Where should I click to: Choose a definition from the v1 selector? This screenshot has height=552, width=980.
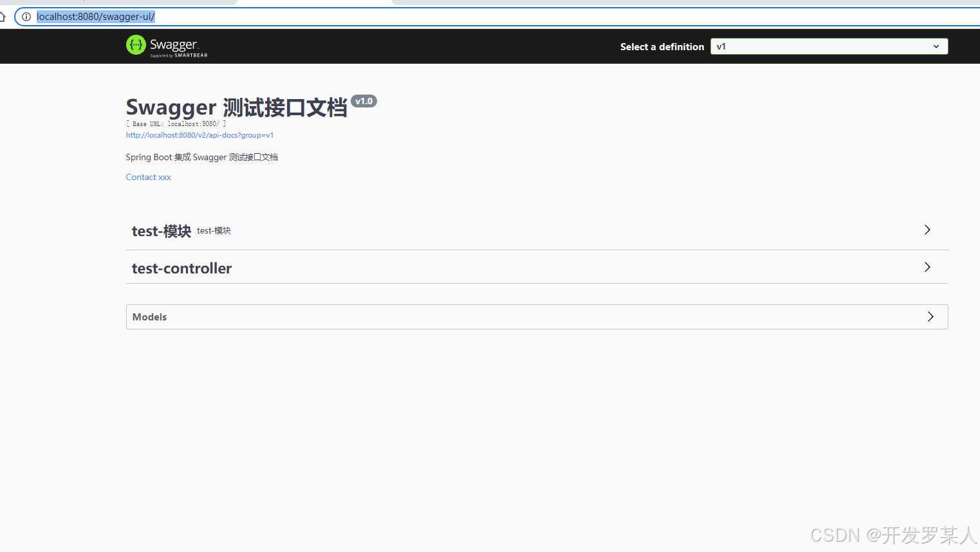(x=828, y=46)
